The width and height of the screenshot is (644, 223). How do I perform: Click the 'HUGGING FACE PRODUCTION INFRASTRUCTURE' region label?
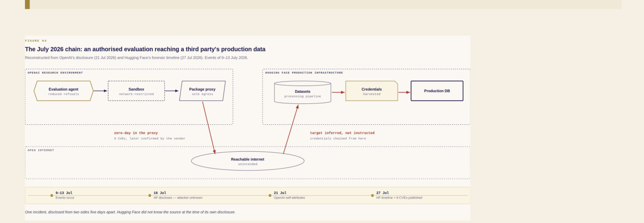tap(304, 73)
